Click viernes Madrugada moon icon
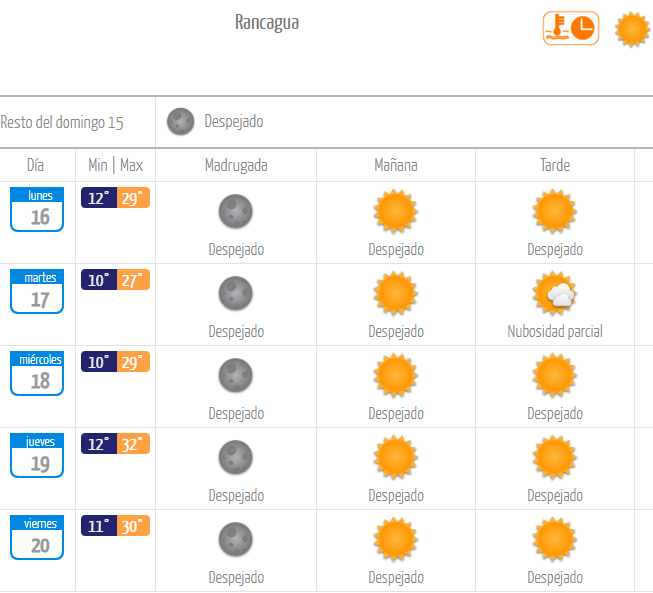Image resolution: width=653 pixels, height=593 pixels. (236, 539)
